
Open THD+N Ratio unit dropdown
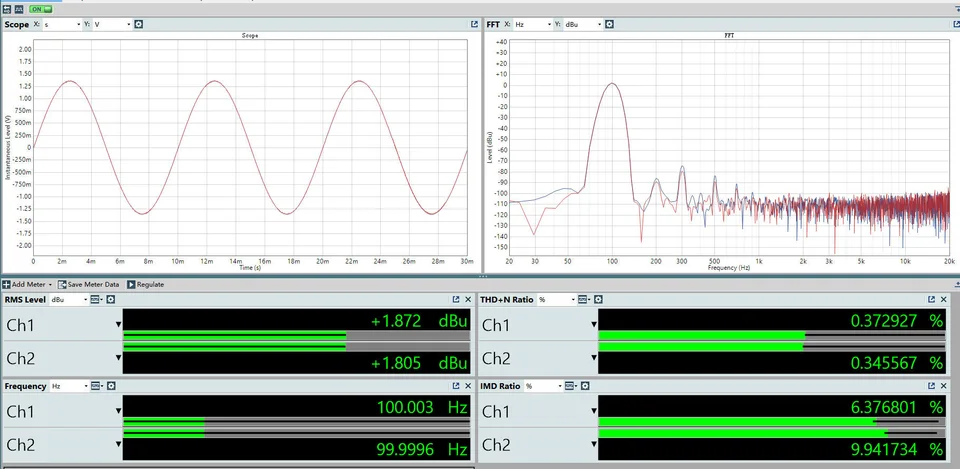pos(557,299)
